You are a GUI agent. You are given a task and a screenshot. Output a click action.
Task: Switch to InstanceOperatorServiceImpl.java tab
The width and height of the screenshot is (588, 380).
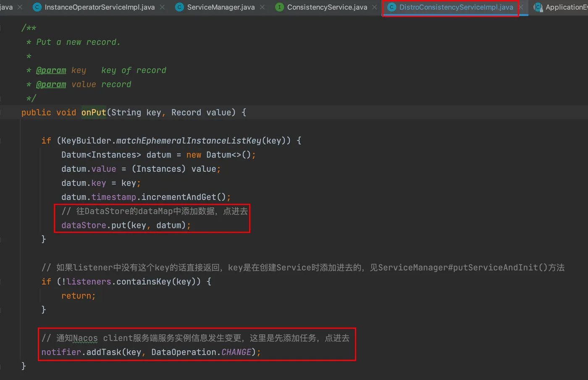pos(100,7)
